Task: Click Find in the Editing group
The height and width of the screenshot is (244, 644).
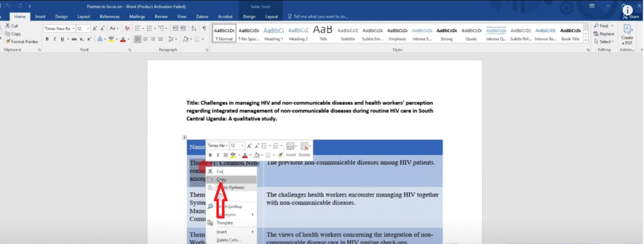Action: pos(603,26)
